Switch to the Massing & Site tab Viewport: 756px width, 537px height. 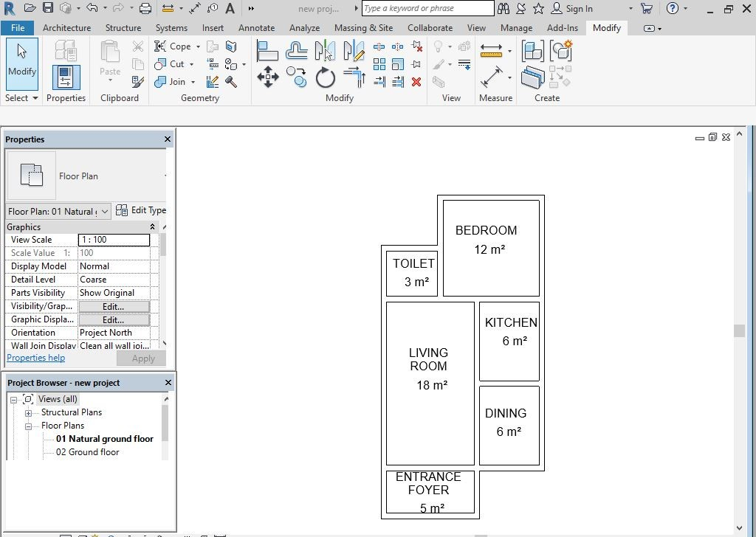[363, 28]
